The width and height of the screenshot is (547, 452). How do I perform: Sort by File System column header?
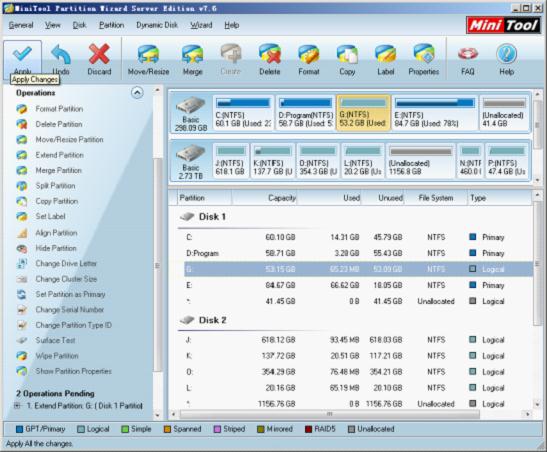click(435, 198)
